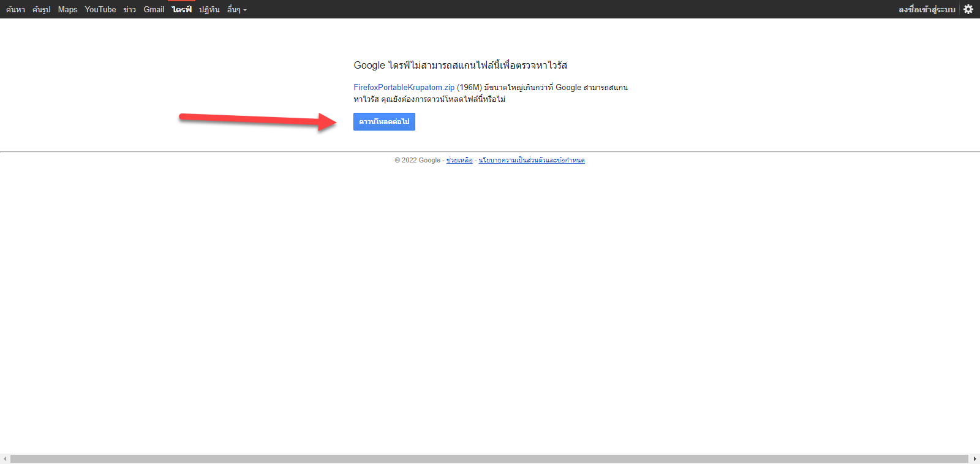The image size is (980, 464).
Task: Click the ค้นหา (Search) menu item
Action: pos(15,10)
